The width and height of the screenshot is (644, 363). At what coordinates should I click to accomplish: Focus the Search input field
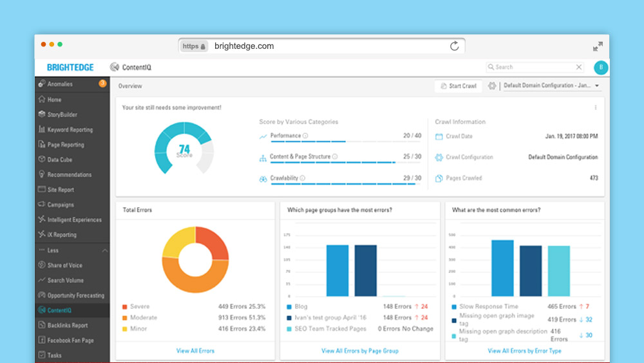(535, 67)
